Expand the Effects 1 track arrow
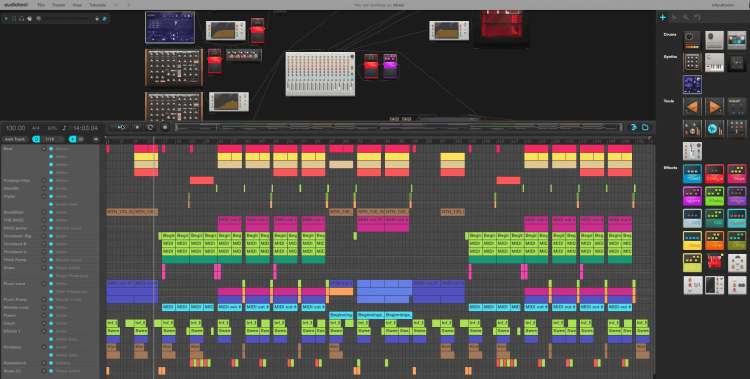Screen dimensions: 750x379 [44, 331]
